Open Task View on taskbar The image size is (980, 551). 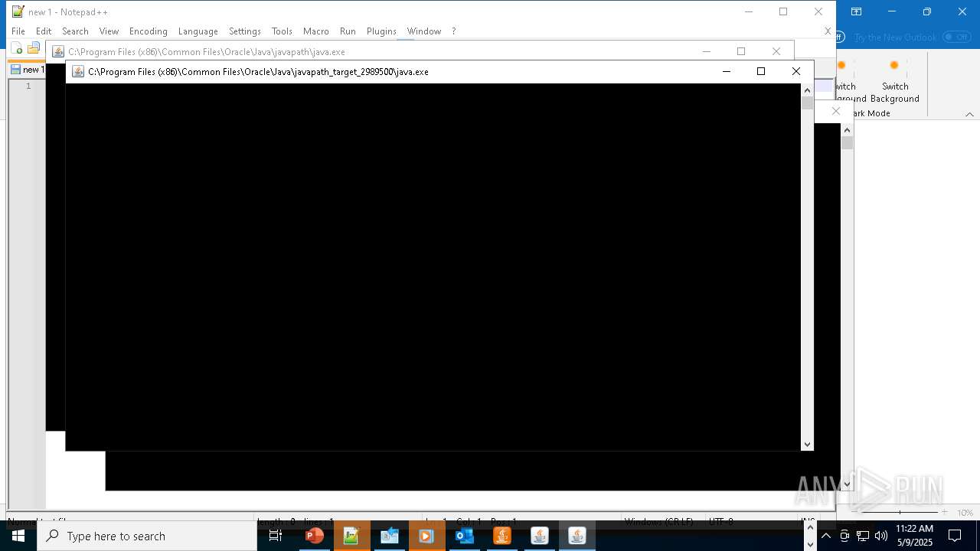(276, 536)
